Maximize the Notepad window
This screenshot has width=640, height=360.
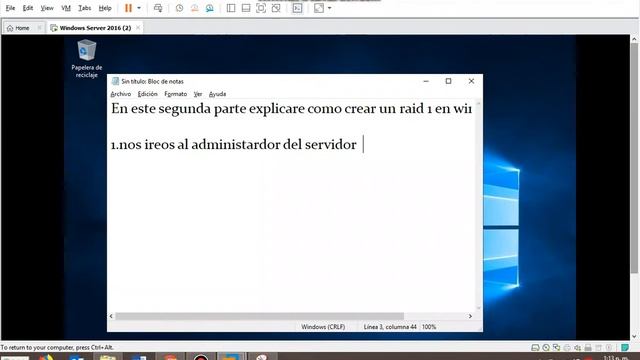point(449,81)
